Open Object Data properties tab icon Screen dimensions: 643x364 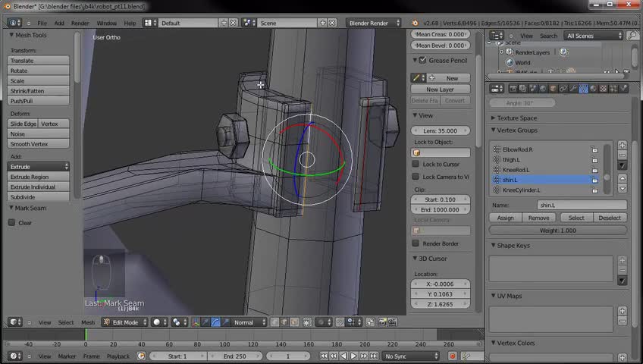pyautogui.click(x=583, y=89)
